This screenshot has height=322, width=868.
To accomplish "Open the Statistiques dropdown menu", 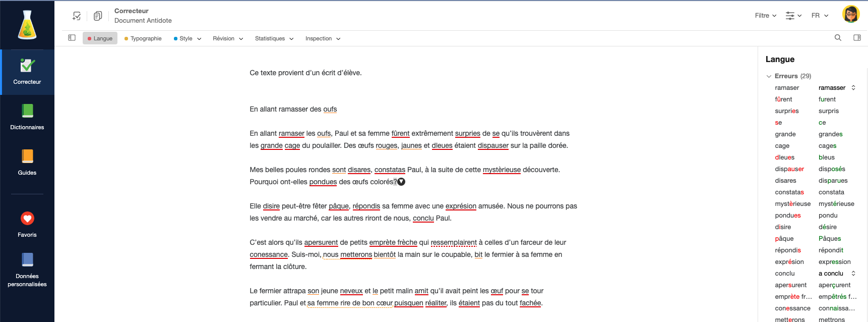I will [x=274, y=38].
